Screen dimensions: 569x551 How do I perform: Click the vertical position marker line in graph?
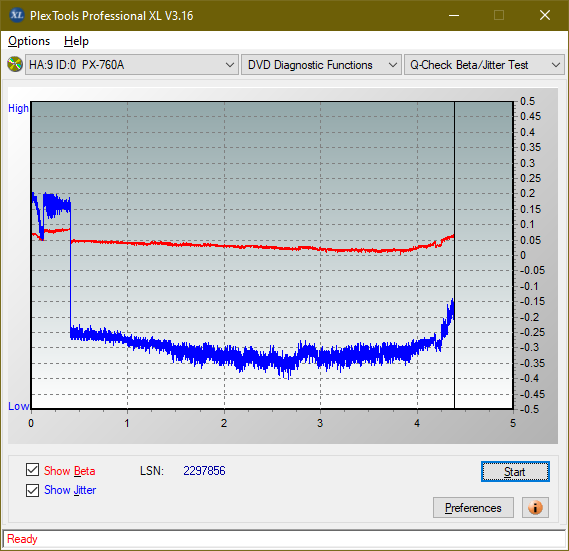click(x=454, y=254)
